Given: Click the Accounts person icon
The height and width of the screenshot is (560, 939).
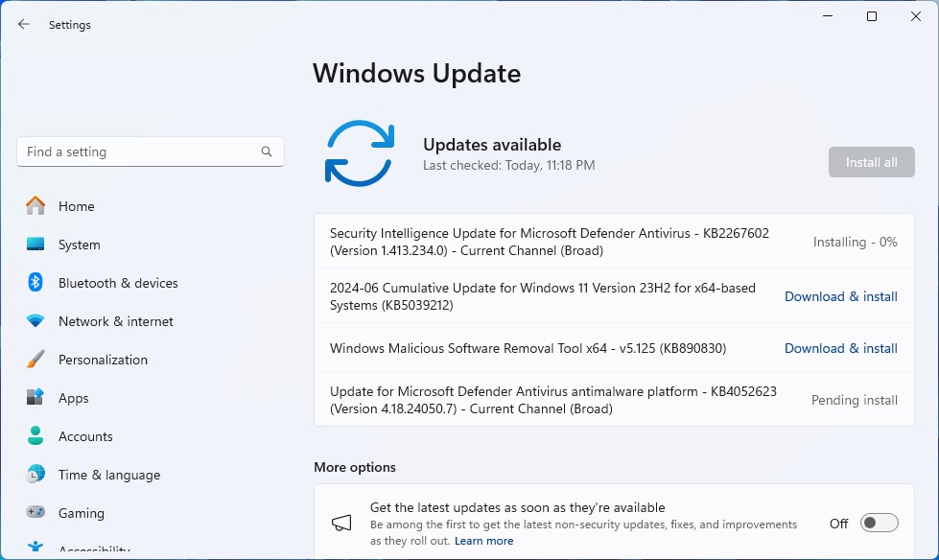Looking at the screenshot, I should point(35,436).
